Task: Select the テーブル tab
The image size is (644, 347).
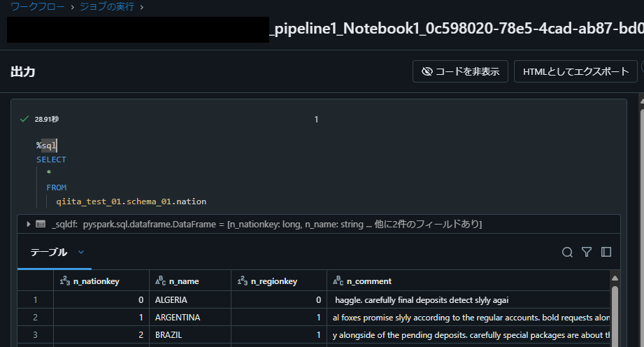Action: click(x=49, y=252)
